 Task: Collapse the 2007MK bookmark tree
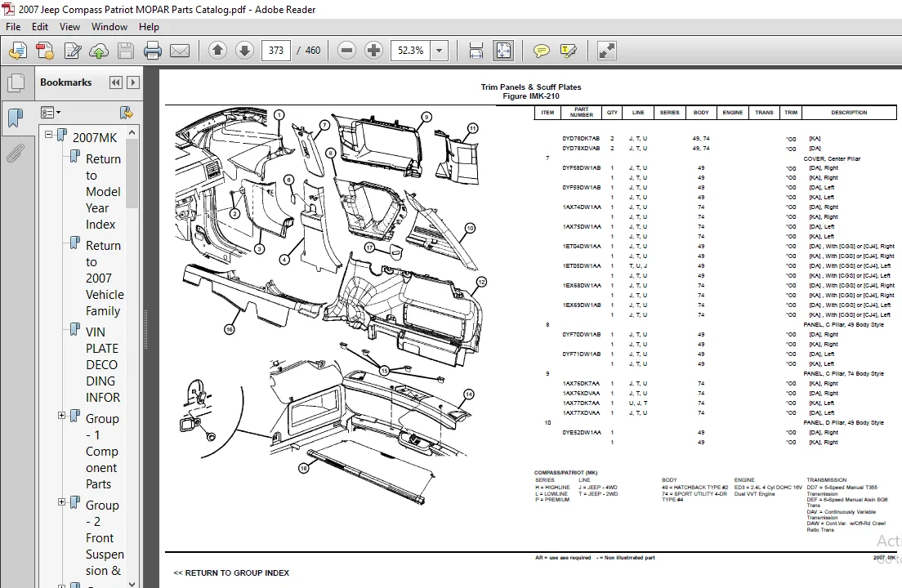[x=49, y=135]
